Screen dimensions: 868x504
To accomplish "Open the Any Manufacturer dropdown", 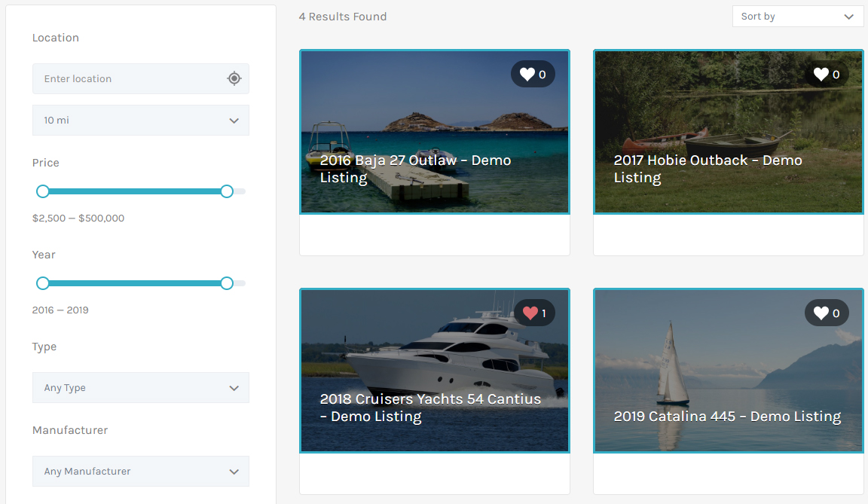I will (140, 472).
